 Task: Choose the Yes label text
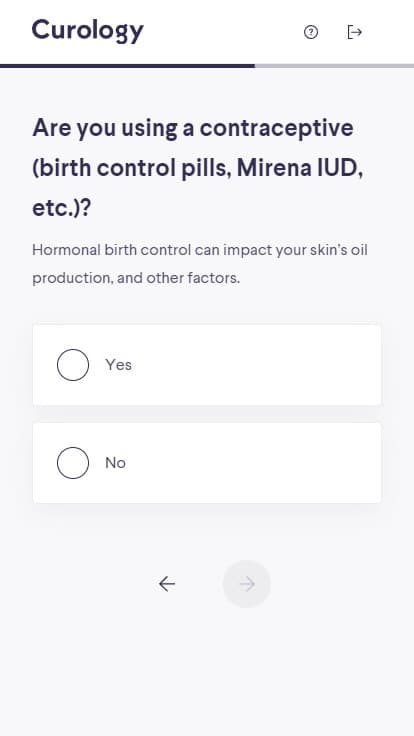coord(118,365)
